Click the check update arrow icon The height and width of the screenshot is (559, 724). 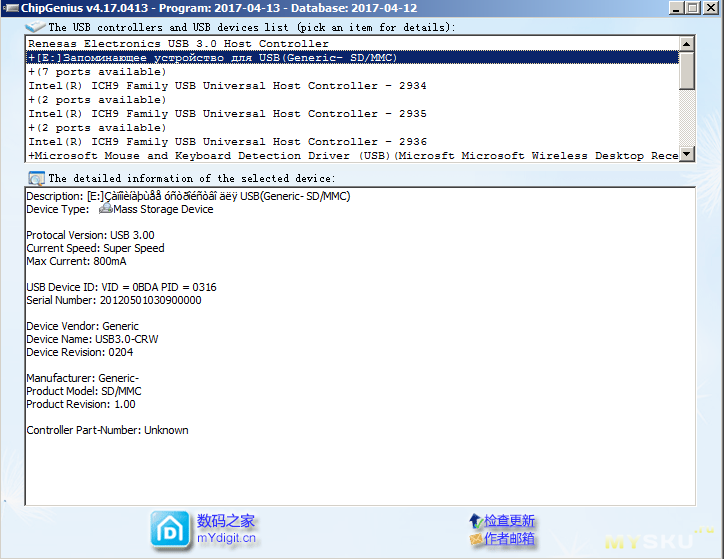click(x=476, y=521)
